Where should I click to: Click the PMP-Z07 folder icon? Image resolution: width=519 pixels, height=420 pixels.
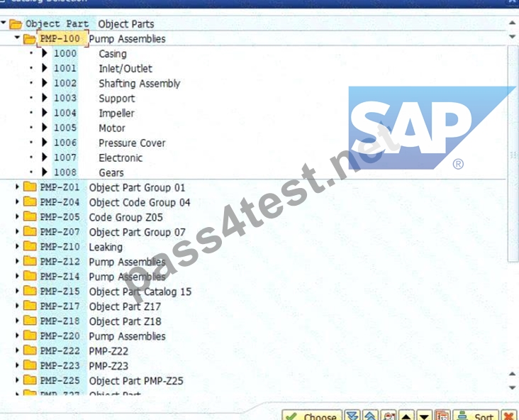pos(30,231)
